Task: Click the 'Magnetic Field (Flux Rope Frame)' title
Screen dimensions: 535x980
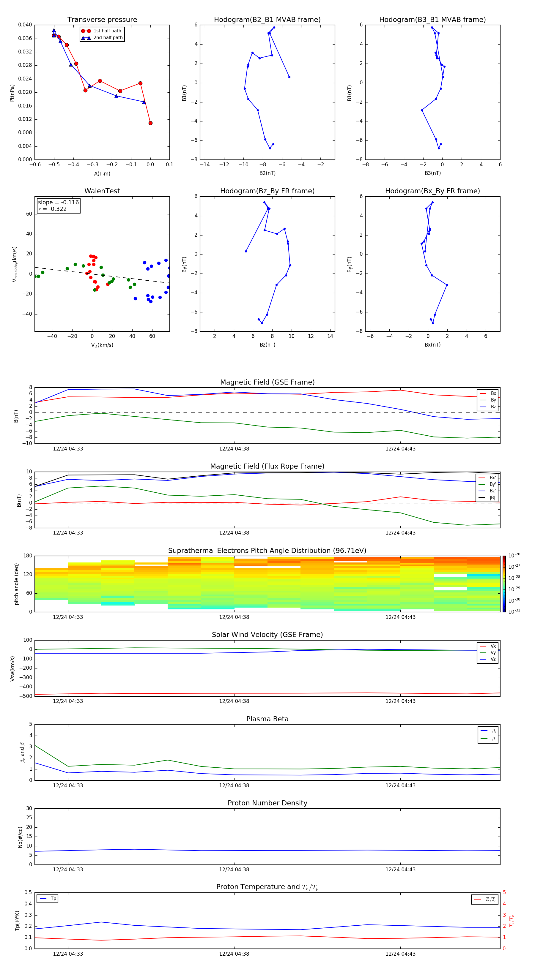Action: (267, 466)
